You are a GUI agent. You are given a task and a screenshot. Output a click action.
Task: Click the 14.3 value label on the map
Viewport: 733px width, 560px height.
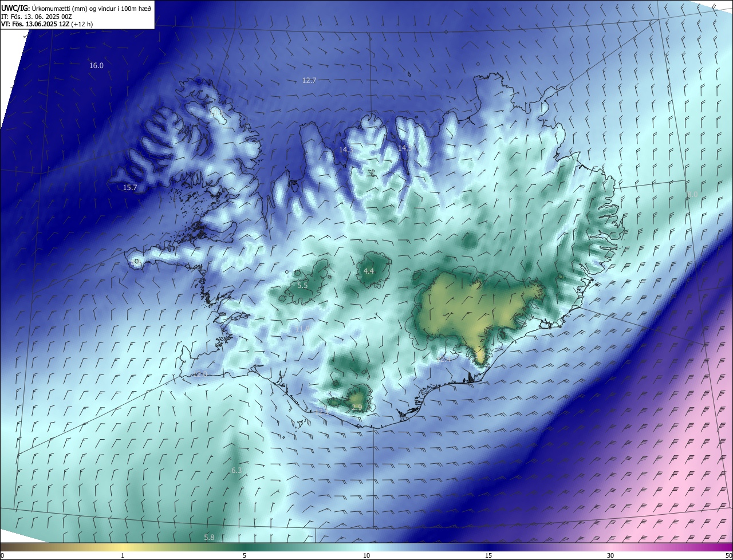coord(346,149)
